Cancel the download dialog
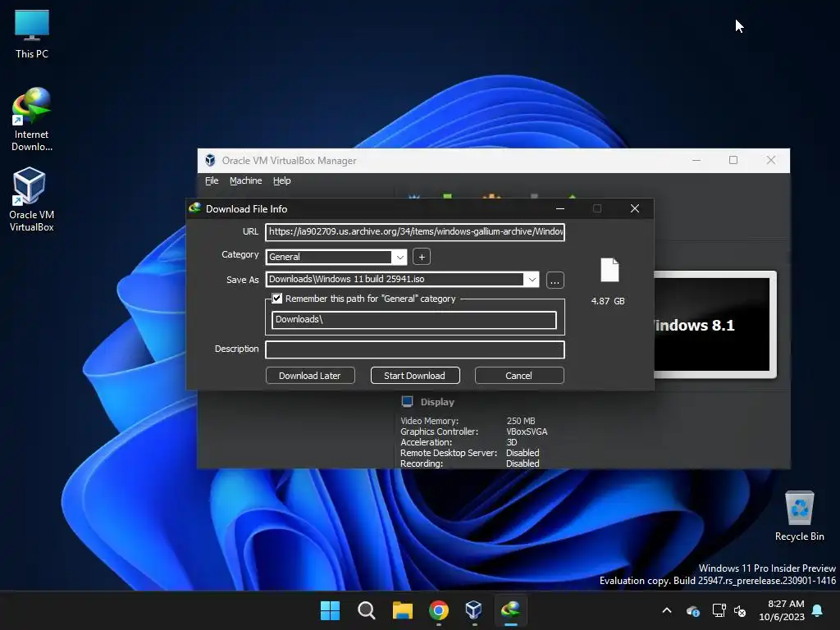 pyautogui.click(x=519, y=376)
